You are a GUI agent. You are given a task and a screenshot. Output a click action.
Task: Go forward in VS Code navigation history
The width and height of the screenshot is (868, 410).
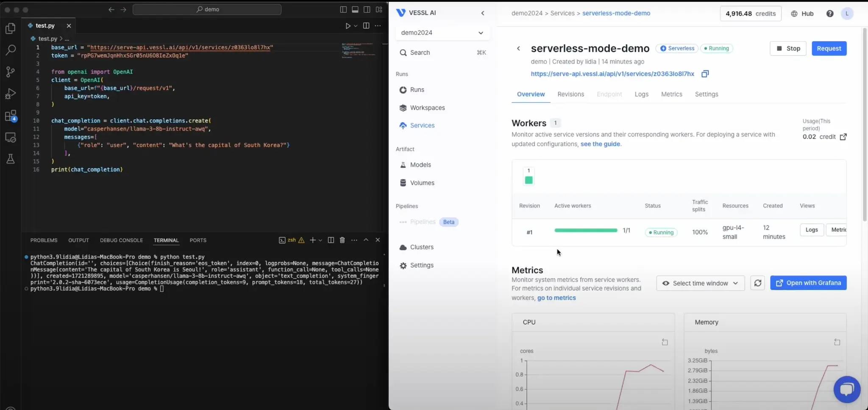click(123, 9)
